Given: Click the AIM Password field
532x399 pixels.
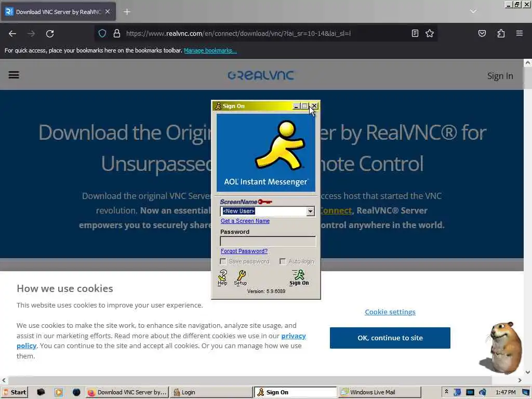Looking at the screenshot, I should coord(268,241).
